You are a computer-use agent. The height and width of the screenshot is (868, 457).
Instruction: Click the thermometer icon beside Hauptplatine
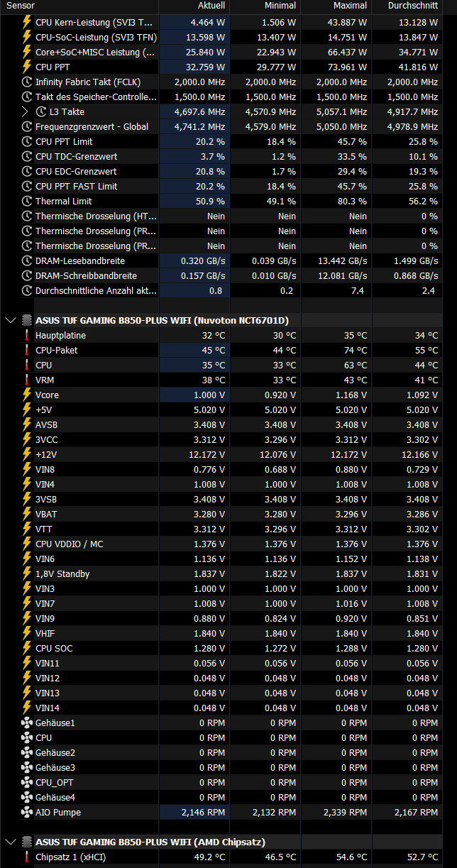(x=27, y=335)
